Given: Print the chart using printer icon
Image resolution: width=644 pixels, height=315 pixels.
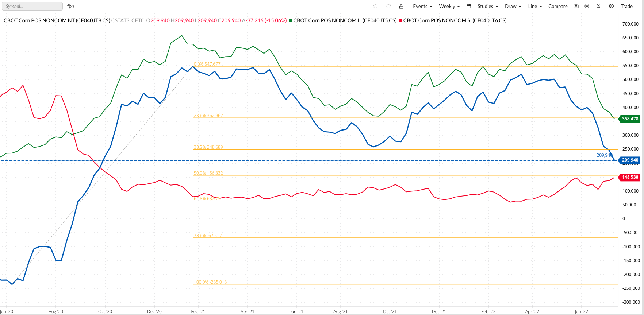Looking at the screenshot, I should pos(587,6).
